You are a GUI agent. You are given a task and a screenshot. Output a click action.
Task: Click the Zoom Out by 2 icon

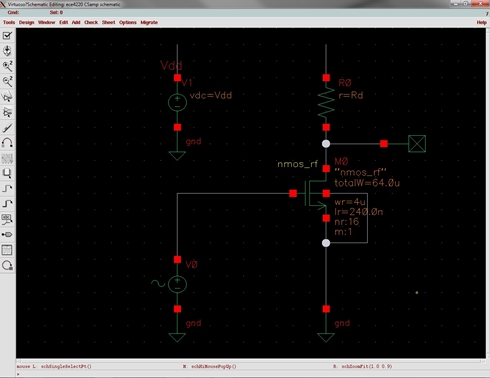pos(7,82)
